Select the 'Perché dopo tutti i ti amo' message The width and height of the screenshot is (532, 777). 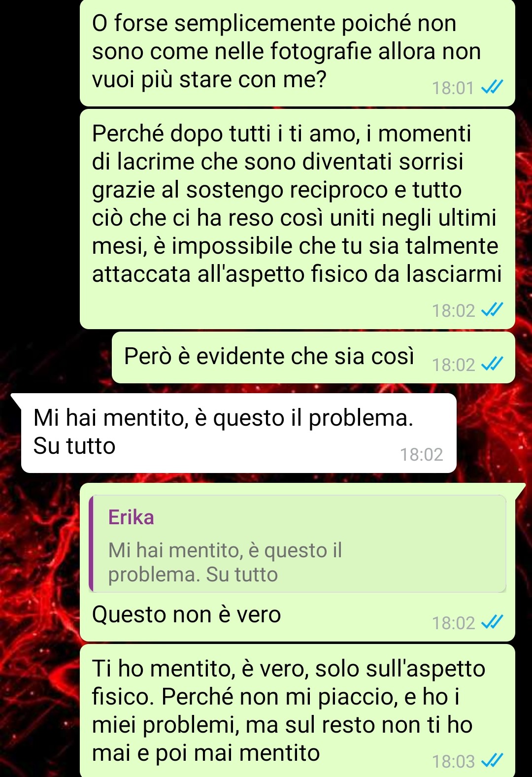298,219
